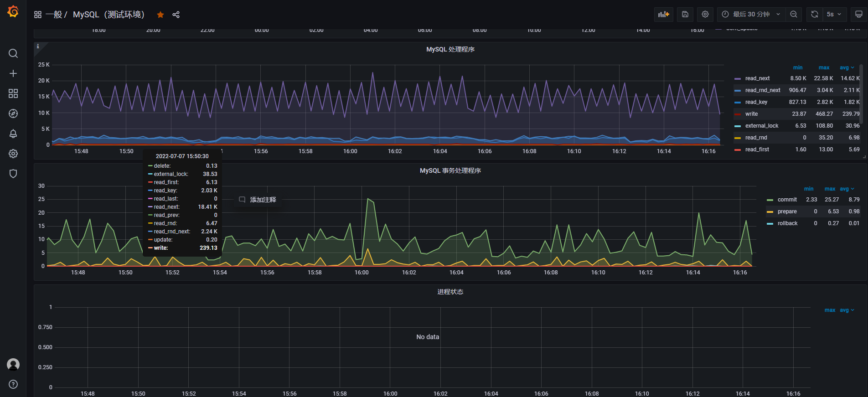The width and height of the screenshot is (868, 397).
Task: Sort transaction legend by max column
Action: (x=830, y=189)
